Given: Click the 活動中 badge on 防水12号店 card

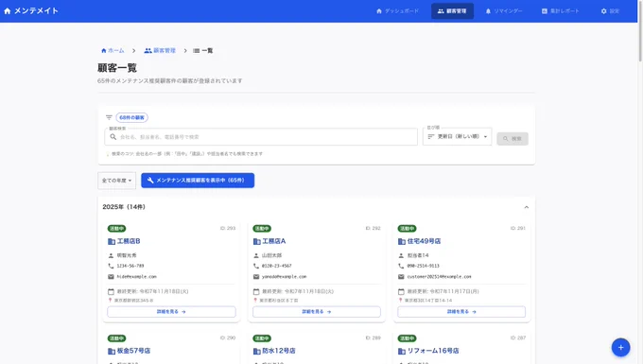Looking at the screenshot, I should click(x=262, y=338).
